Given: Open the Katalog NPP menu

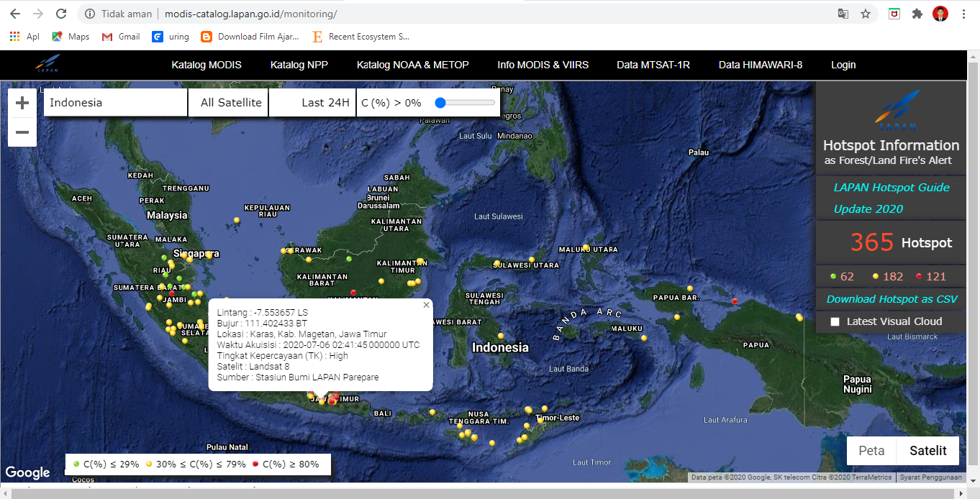Looking at the screenshot, I should [299, 65].
